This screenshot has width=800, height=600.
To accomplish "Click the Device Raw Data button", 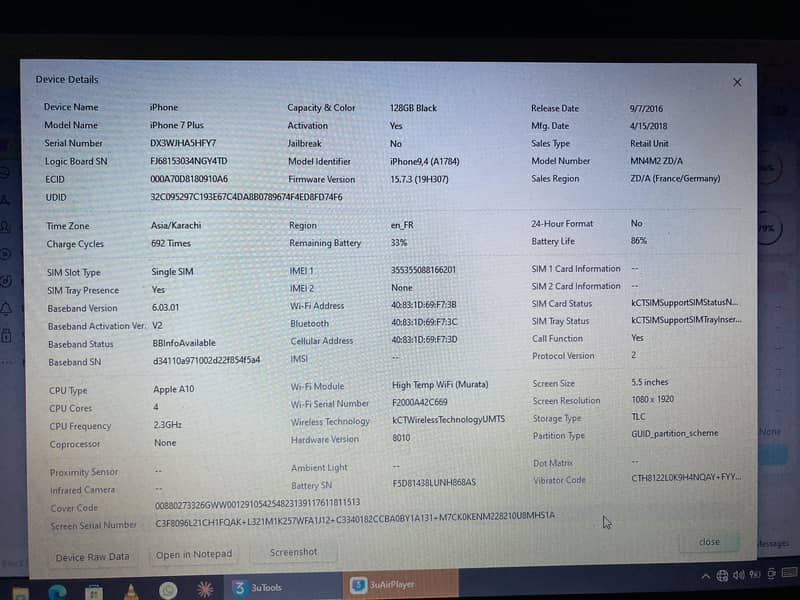I will coord(92,557).
